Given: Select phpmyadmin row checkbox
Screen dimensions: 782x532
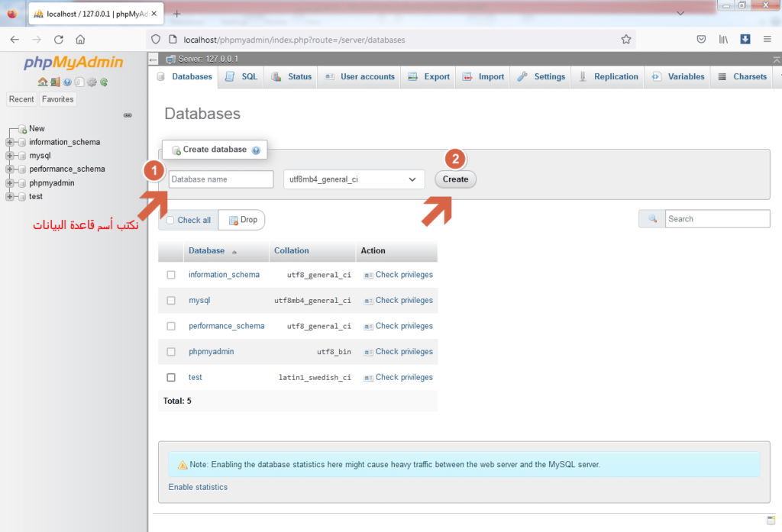Looking at the screenshot, I should (171, 352).
